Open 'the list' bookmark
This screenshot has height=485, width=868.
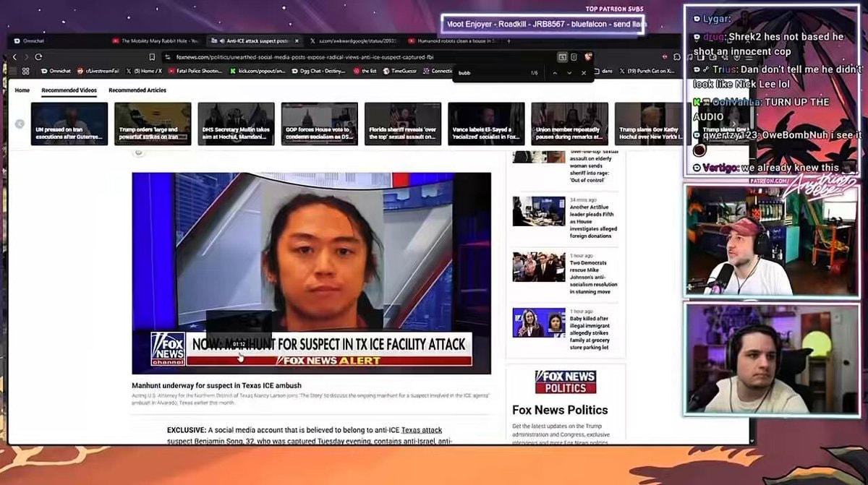(365, 71)
